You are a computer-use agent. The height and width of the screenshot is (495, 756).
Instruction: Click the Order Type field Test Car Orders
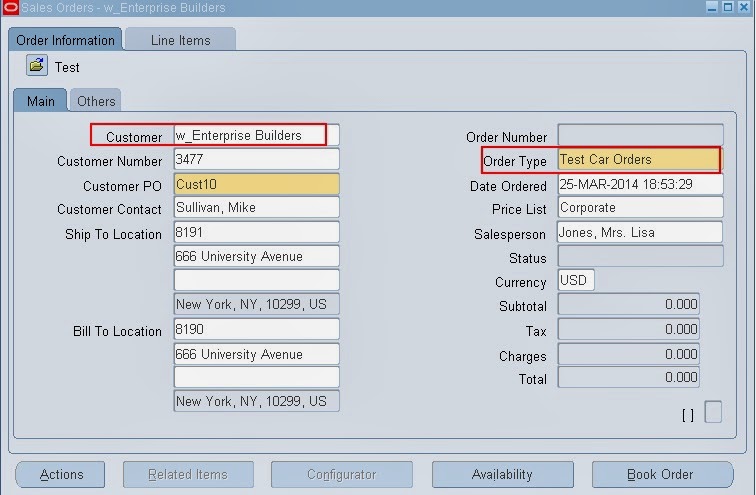click(x=640, y=160)
